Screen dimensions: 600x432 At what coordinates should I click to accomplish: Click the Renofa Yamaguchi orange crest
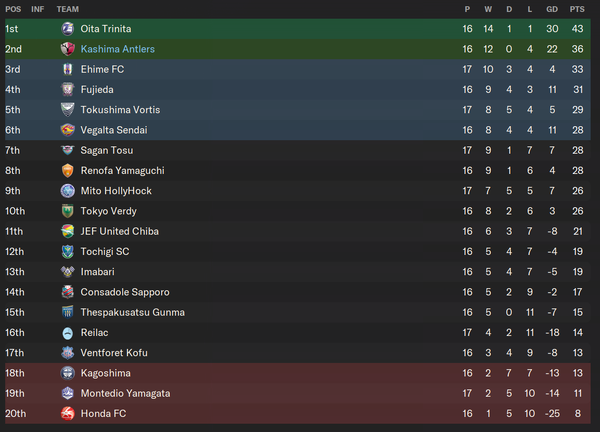pos(68,171)
